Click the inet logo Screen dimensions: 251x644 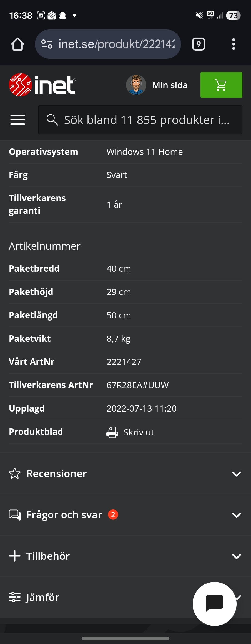(x=42, y=85)
